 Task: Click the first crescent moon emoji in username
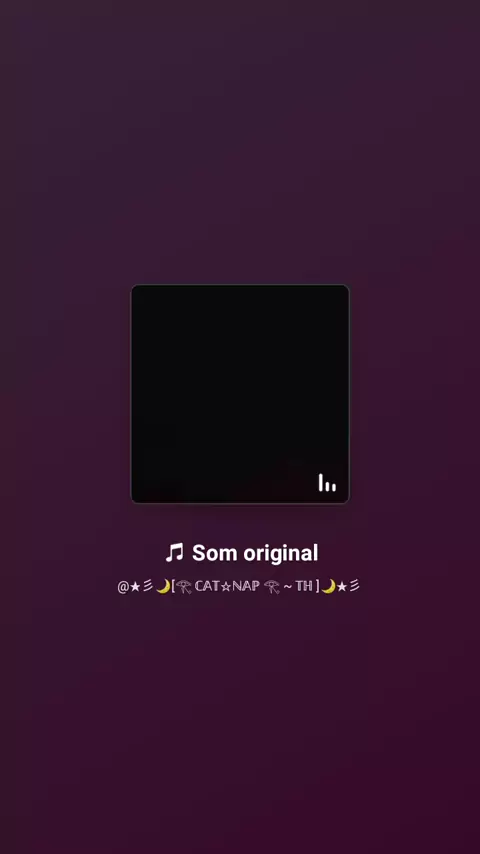[163, 587]
